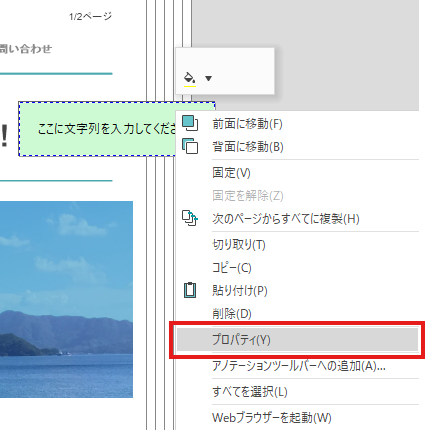426x430 pixels.
Task: Click the green text box annotation
Action: (x=97, y=129)
